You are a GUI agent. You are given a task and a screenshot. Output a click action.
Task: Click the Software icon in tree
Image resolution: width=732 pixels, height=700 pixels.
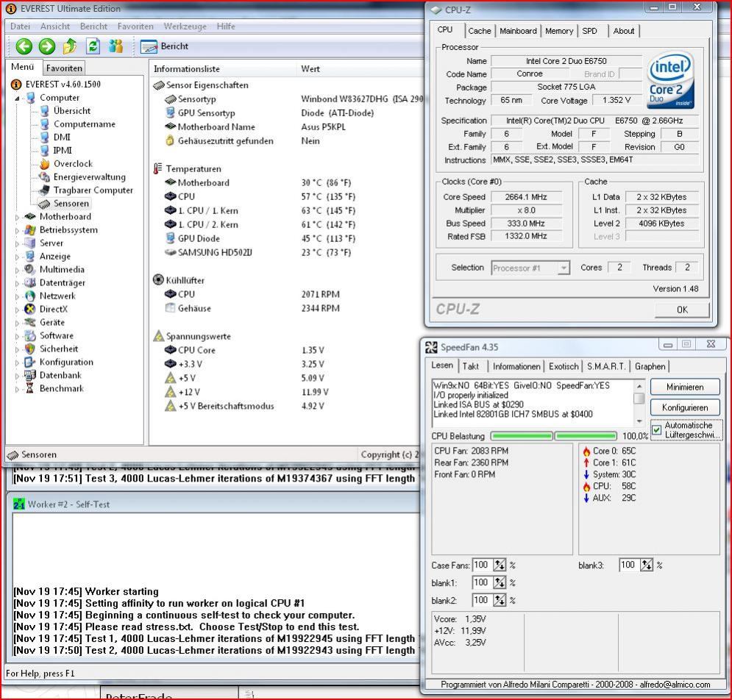click(30, 335)
